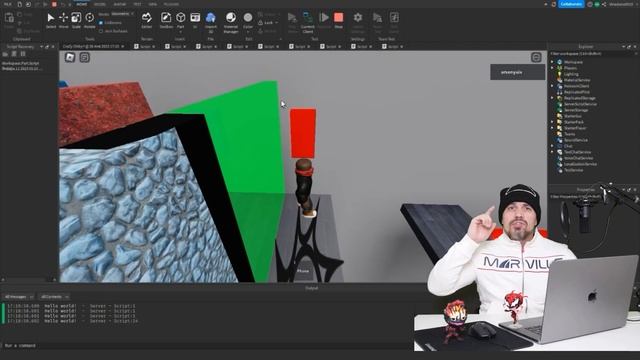Screen dimensions: 640x360
Task: Click the open file icon in title bar
Action: point(28,4)
